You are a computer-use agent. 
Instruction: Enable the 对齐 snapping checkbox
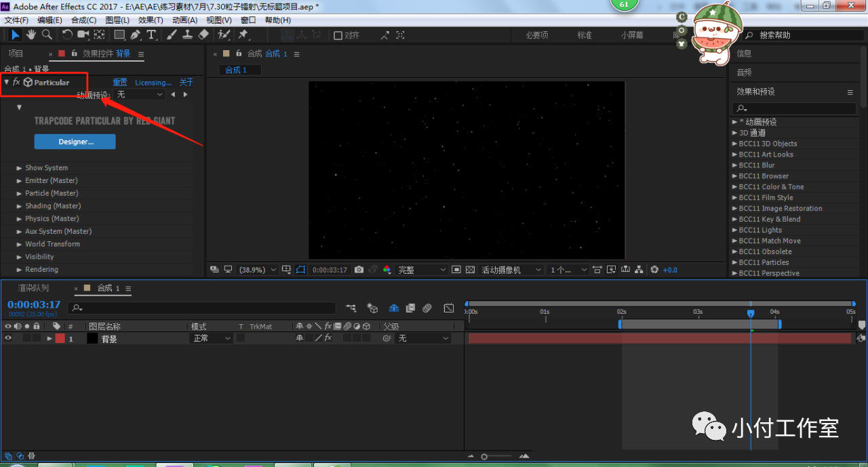click(x=338, y=35)
